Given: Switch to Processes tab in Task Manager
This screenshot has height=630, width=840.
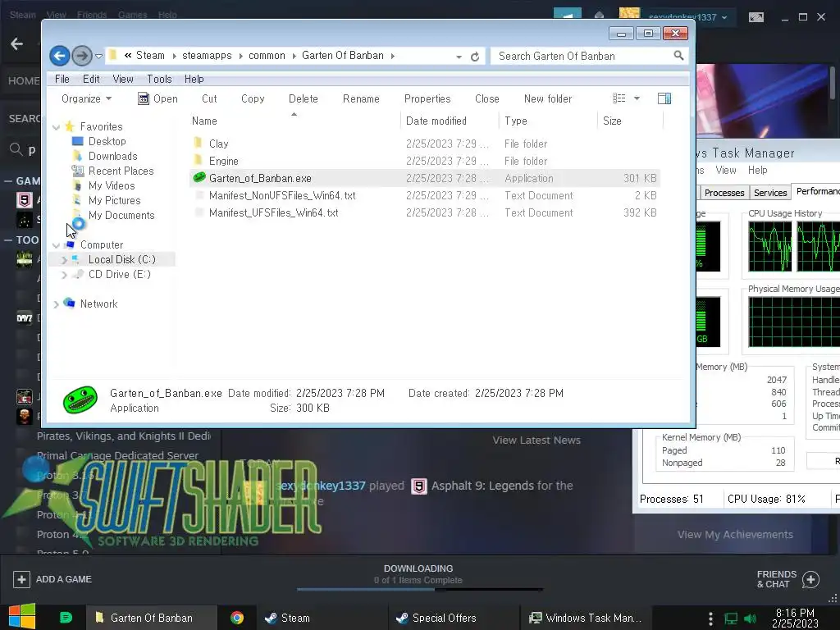Looking at the screenshot, I should (x=724, y=193).
